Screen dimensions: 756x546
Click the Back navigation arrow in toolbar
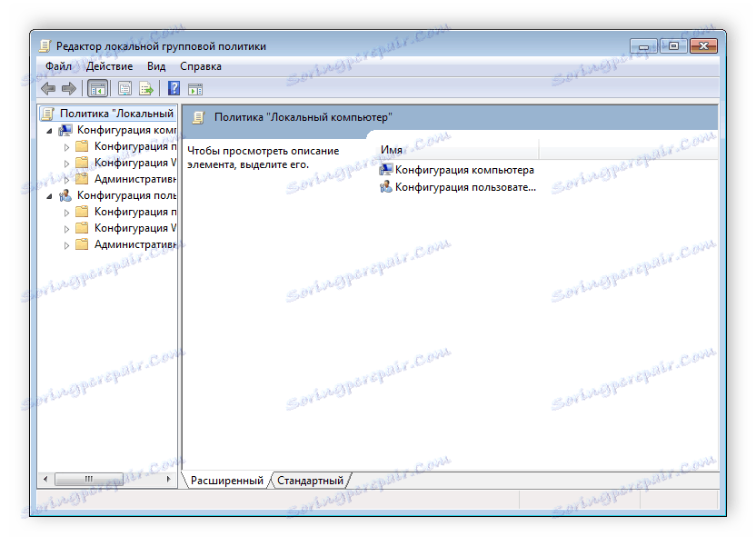tap(48, 88)
